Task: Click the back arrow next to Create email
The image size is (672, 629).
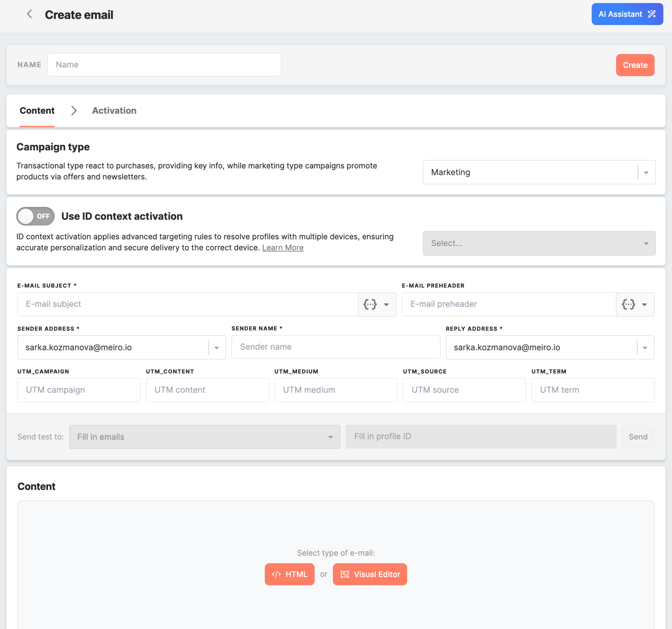Action: point(29,14)
